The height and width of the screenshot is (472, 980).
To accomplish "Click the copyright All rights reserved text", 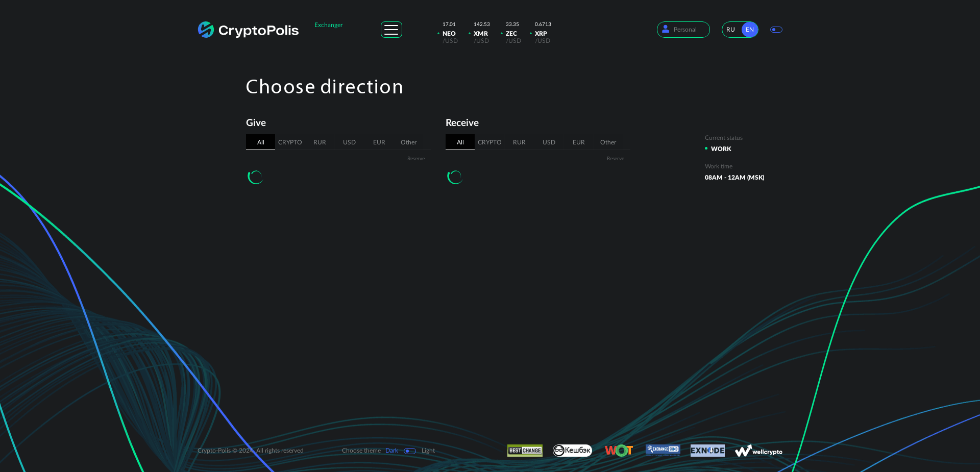I will pos(251,451).
